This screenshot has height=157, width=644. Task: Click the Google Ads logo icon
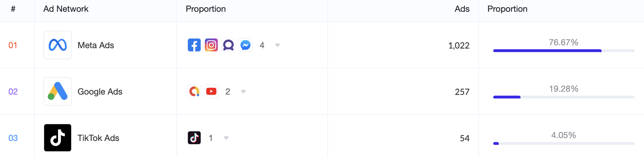click(x=58, y=91)
